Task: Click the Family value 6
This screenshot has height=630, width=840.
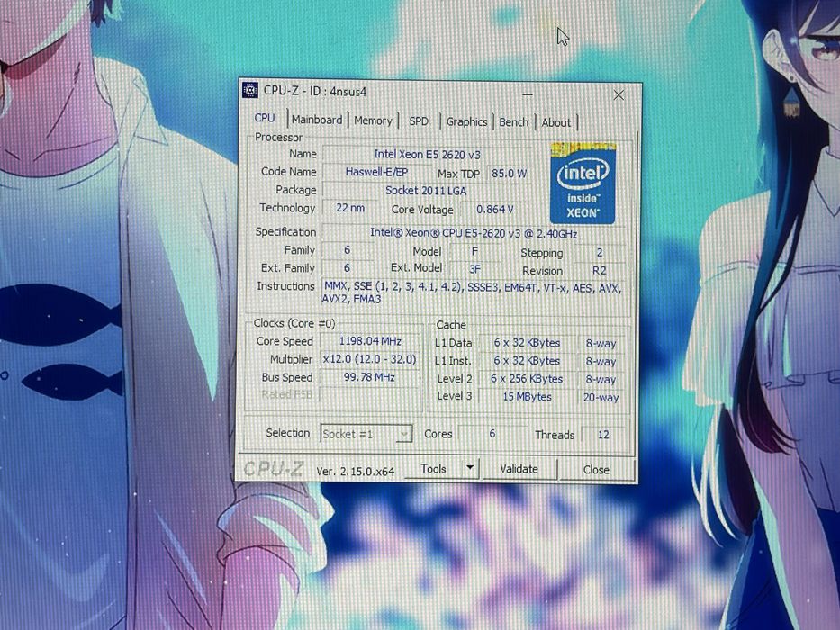Action: tap(348, 250)
